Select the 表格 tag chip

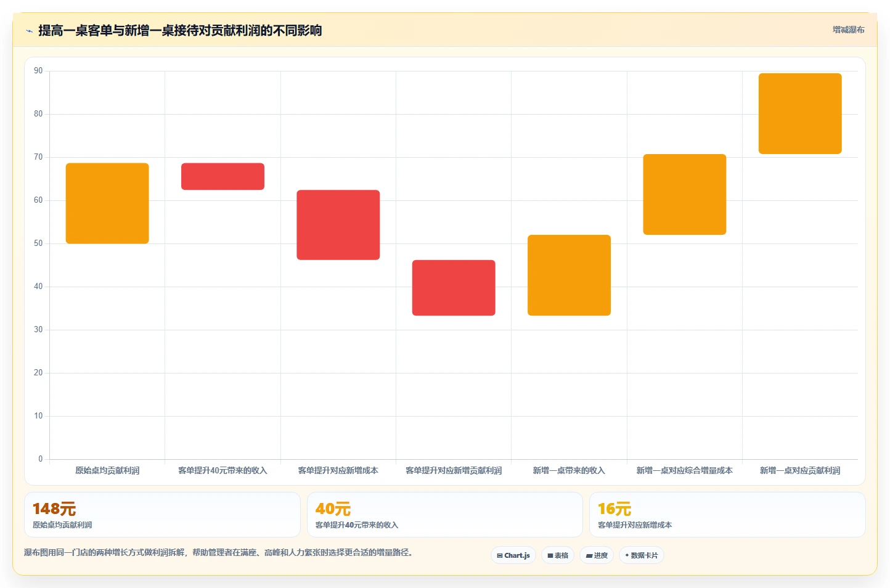558,555
